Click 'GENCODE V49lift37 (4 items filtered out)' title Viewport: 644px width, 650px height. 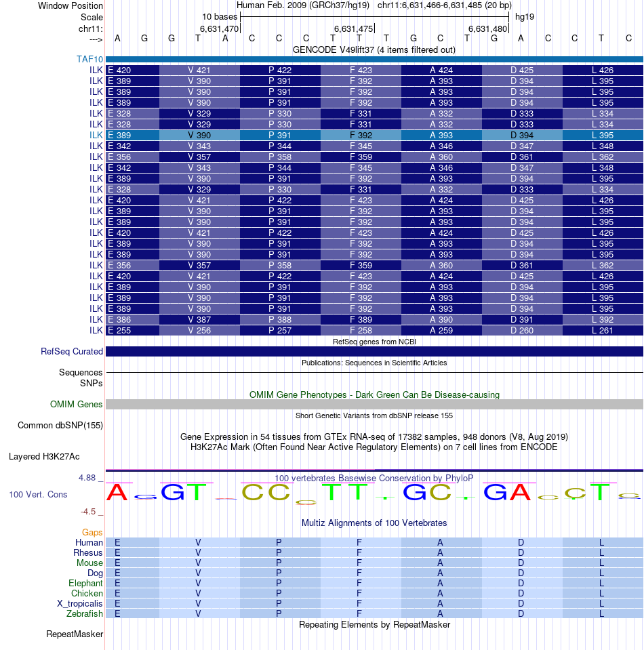pyautogui.click(x=374, y=49)
